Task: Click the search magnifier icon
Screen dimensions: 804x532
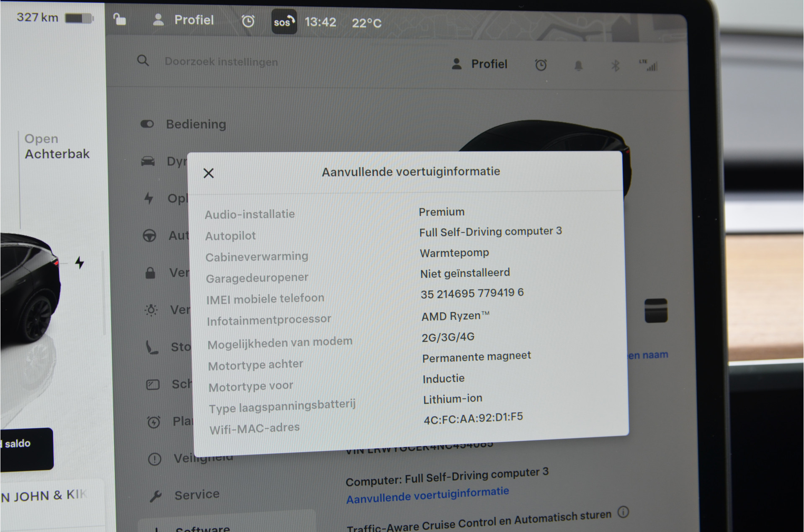Action: [x=143, y=61]
